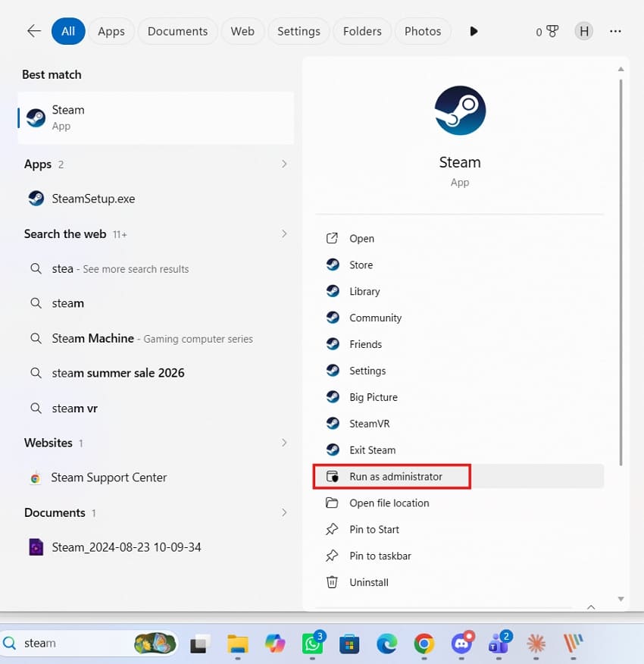Image resolution: width=644 pixels, height=664 pixels.
Task: Open Microsoft Store taskbar icon
Action: pos(349,644)
